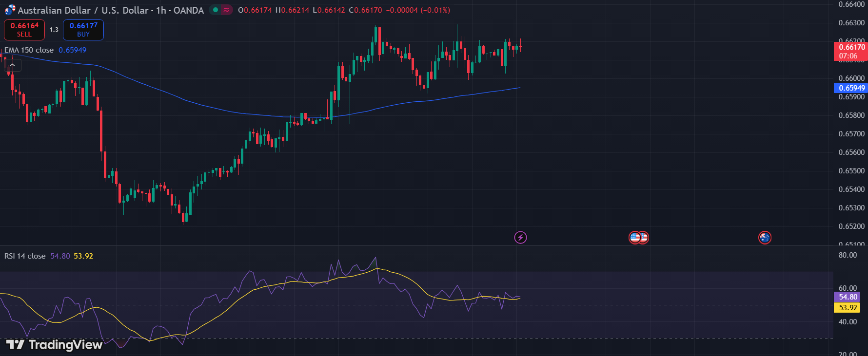Collapse the indicator legend with chevron arrow
The width and height of the screenshot is (868, 356).
[13, 65]
